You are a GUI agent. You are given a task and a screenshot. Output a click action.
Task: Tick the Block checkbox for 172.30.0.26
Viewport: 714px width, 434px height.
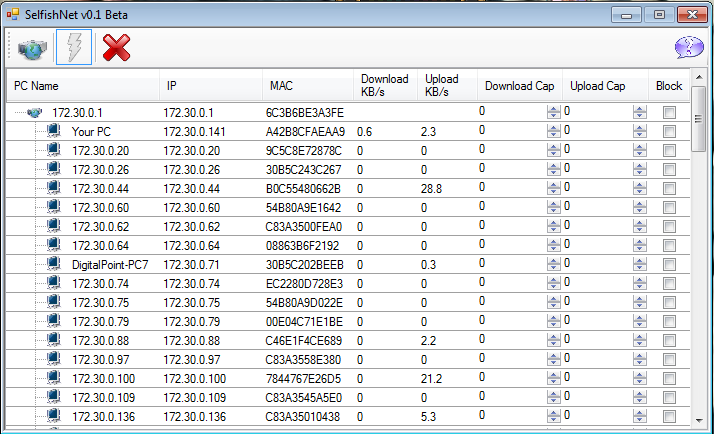669,169
